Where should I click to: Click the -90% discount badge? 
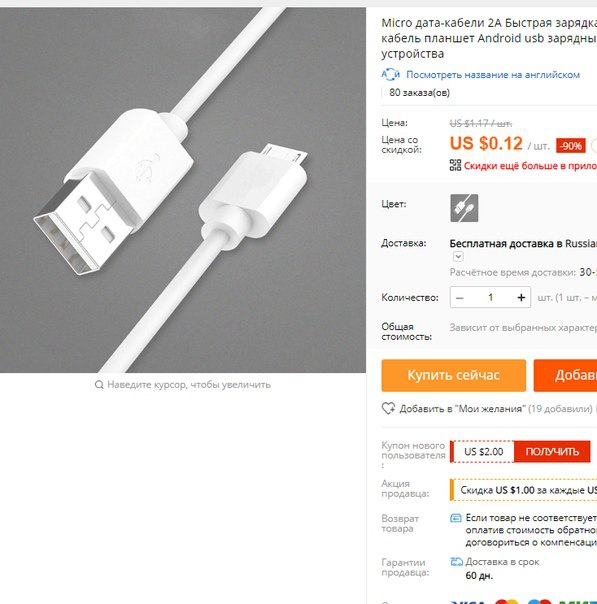(x=570, y=146)
